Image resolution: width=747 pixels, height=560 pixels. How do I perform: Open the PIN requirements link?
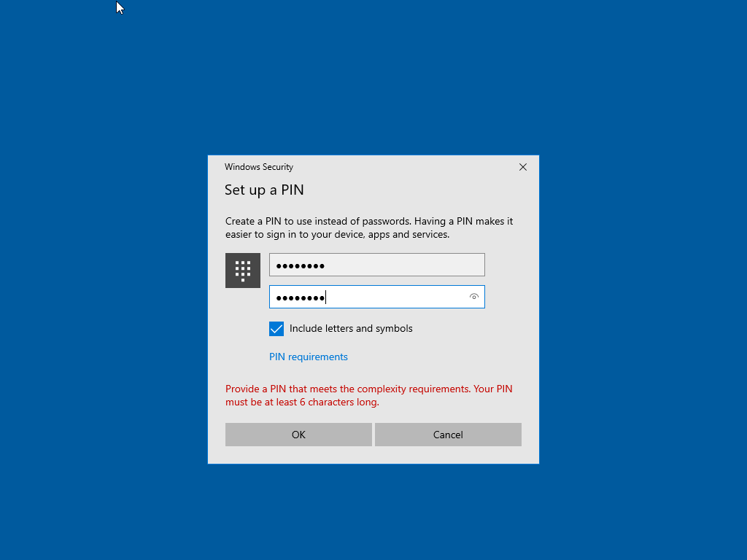tap(309, 357)
